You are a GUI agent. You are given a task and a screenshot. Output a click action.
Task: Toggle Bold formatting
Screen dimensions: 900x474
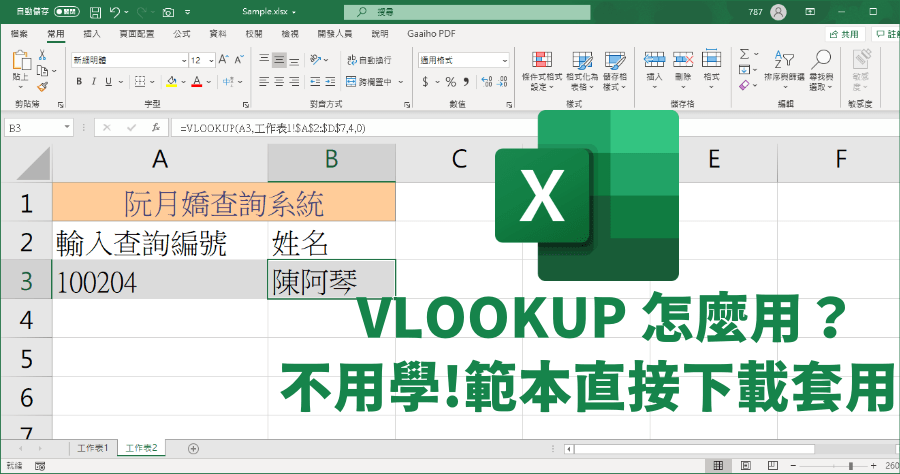(79, 82)
